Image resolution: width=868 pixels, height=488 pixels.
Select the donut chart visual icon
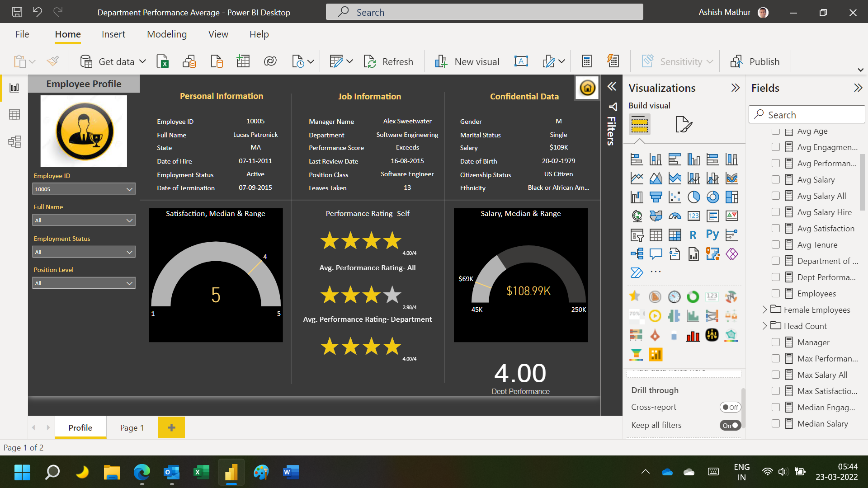712,197
